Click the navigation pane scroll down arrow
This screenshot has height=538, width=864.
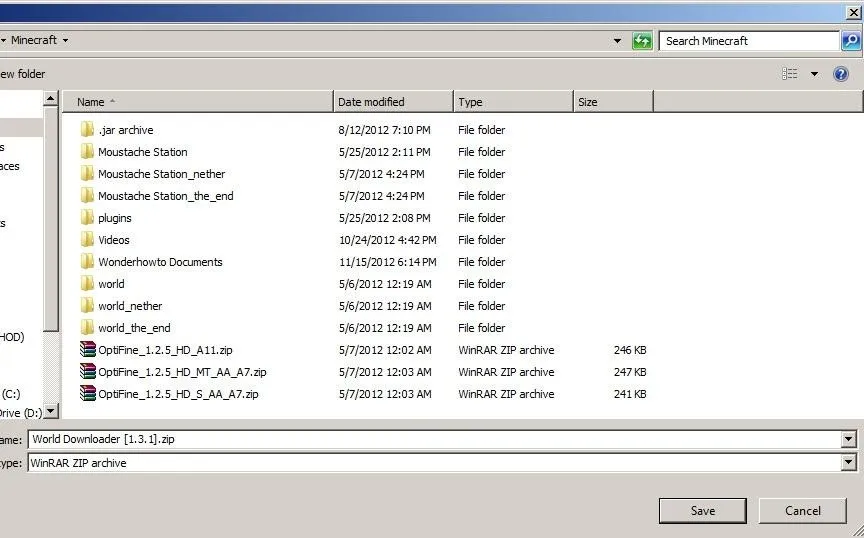click(51, 411)
